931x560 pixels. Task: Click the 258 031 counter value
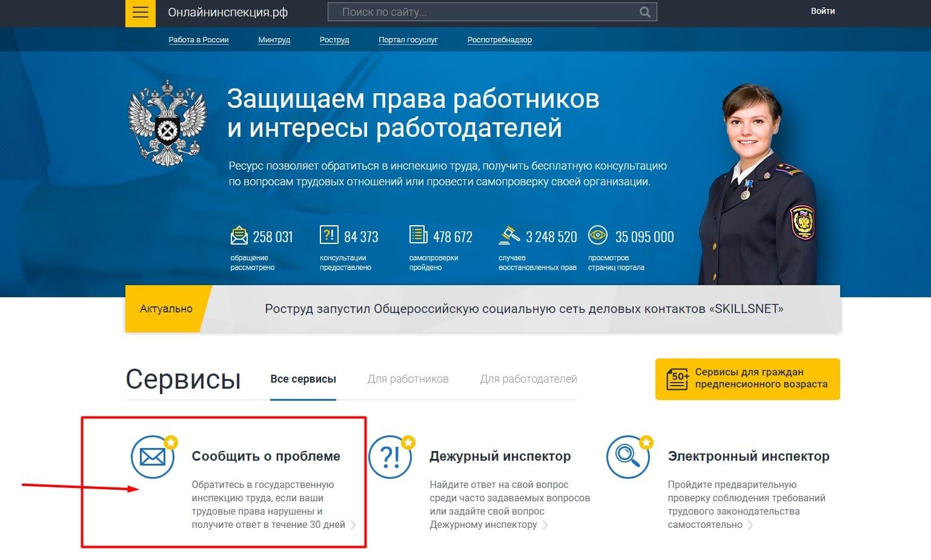pos(273,237)
